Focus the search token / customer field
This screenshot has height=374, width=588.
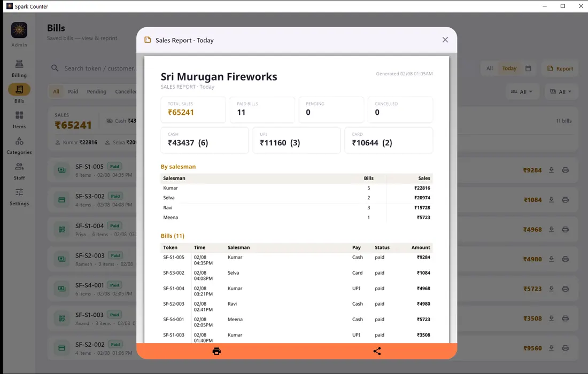pyautogui.click(x=94, y=68)
